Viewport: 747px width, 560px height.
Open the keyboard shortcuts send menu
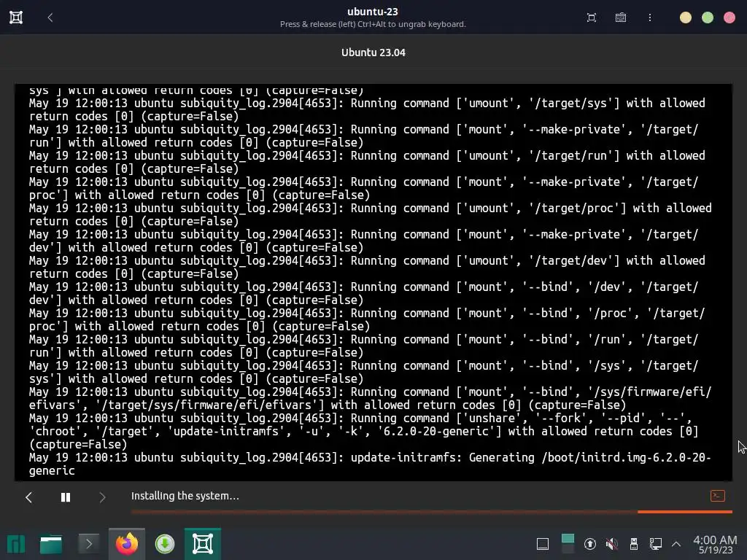click(x=620, y=17)
